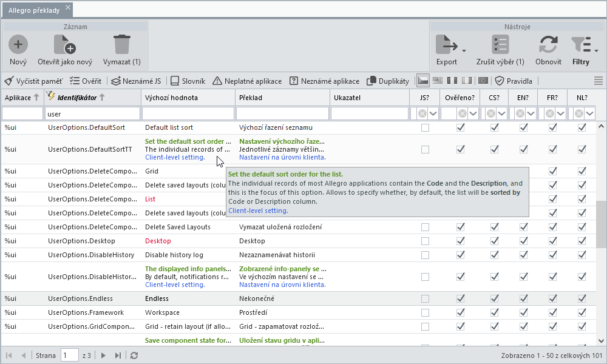Expand the Filtry dropdown arrow

[596, 50]
